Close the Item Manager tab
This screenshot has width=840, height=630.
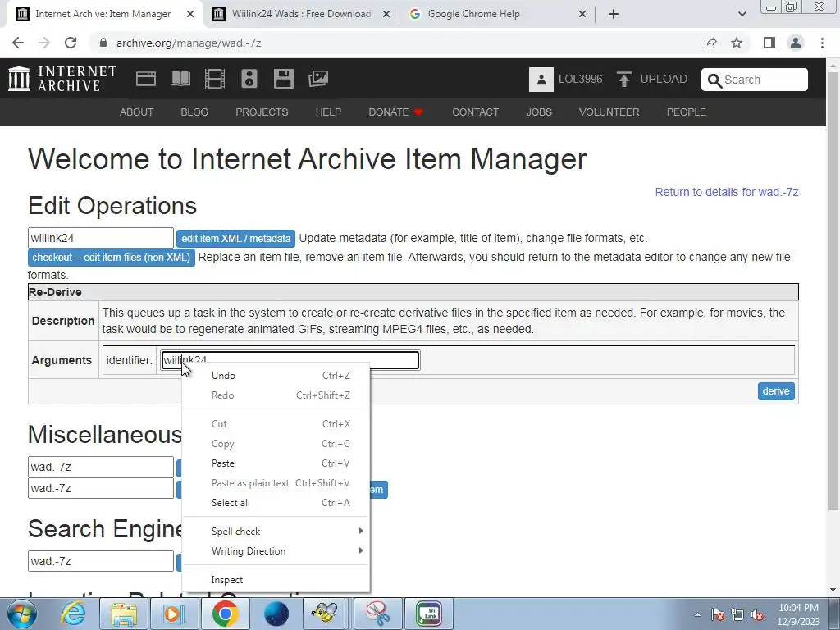pyautogui.click(x=190, y=14)
